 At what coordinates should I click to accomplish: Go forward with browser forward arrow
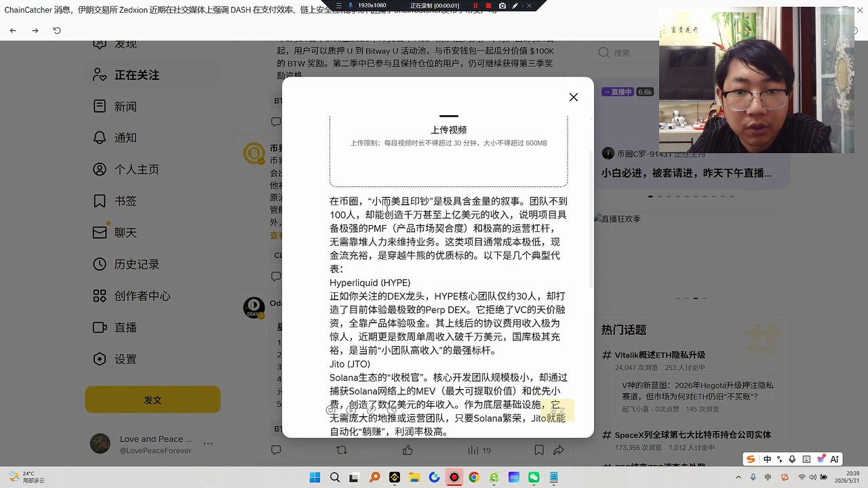pos(35,30)
